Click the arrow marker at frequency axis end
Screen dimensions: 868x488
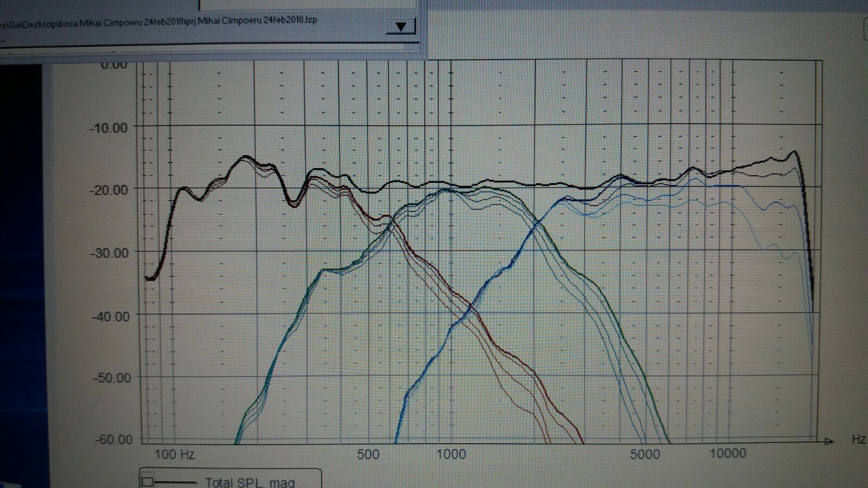(x=828, y=441)
